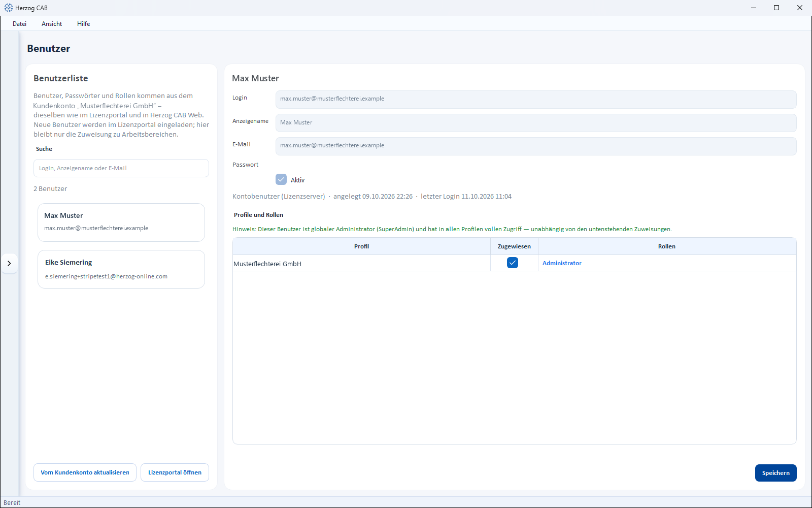Screen dimensions: 812x508
Task: Open the Lizenzportal öffnen button
Action: [x=175, y=472]
